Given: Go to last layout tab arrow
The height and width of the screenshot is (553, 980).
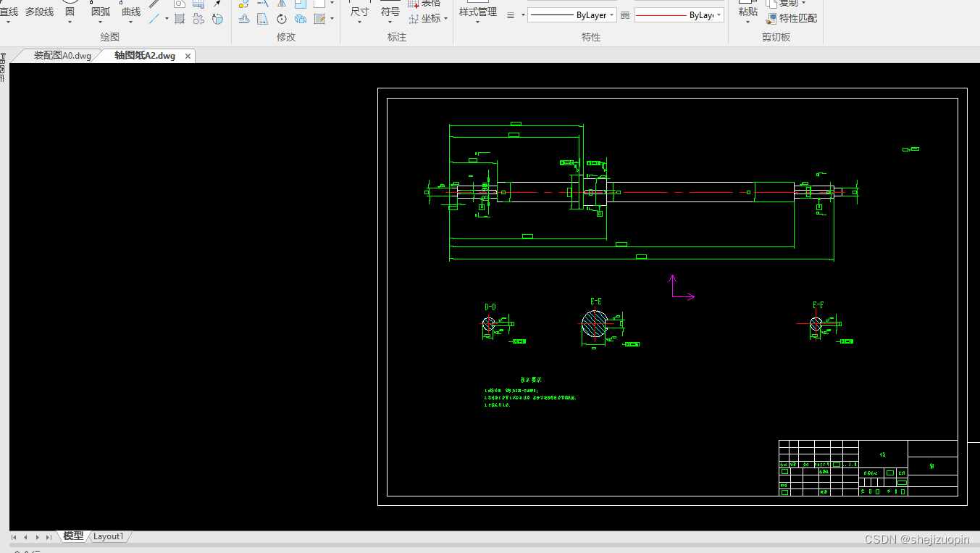Looking at the screenshot, I should tap(49, 537).
